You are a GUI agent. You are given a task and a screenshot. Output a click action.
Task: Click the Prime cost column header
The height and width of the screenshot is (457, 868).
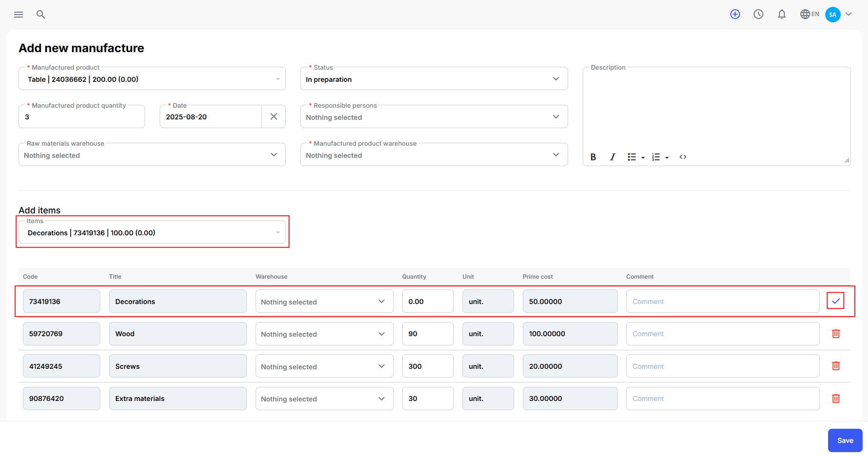(537, 277)
